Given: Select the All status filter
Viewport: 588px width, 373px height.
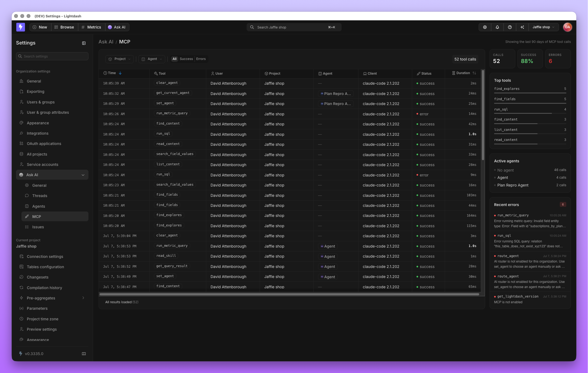Looking at the screenshot, I should 174,59.
